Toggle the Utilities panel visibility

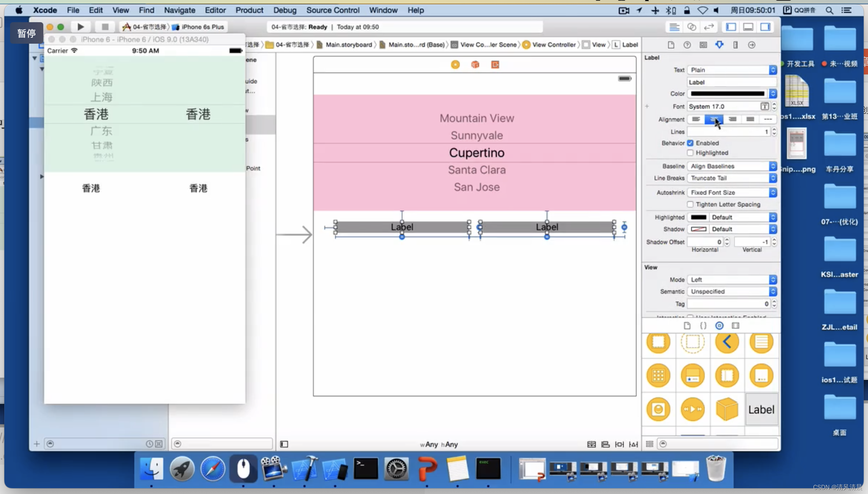(x=765, y=27)
